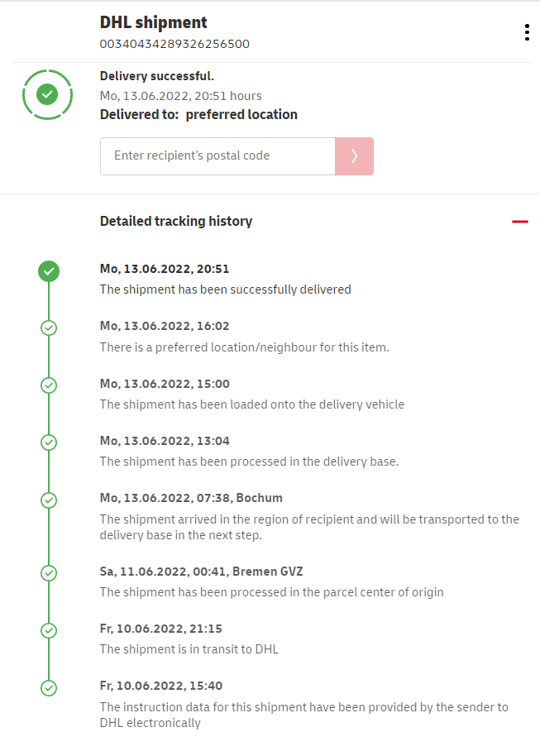Click the filled green checkmark at 20:51

[x=49, y=271]
